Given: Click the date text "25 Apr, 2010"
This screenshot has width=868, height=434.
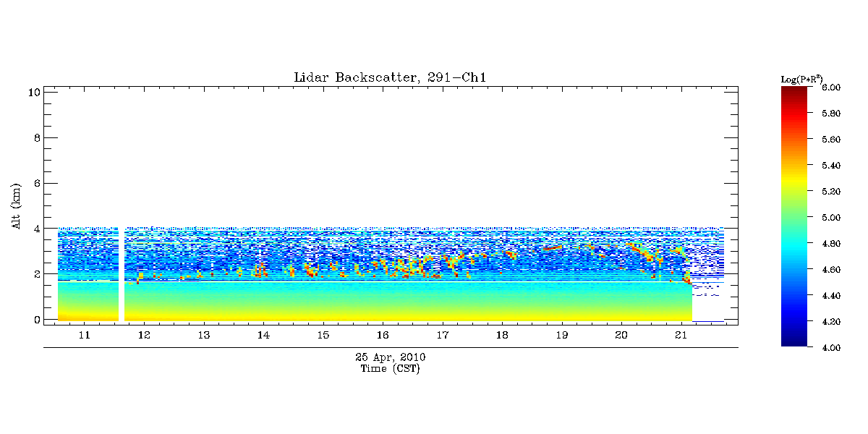Looking at the screenshot, I should 391,357.
